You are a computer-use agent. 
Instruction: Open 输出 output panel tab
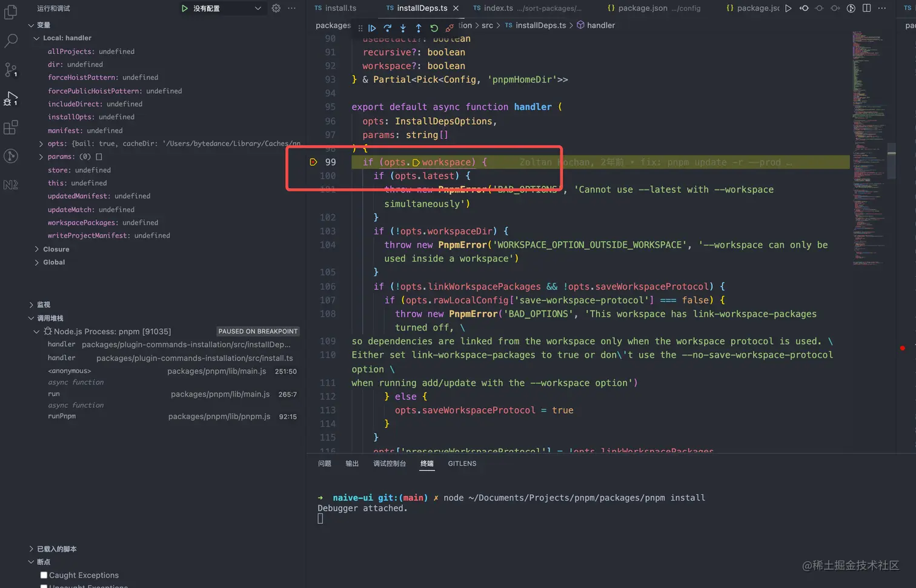[352, 464]
